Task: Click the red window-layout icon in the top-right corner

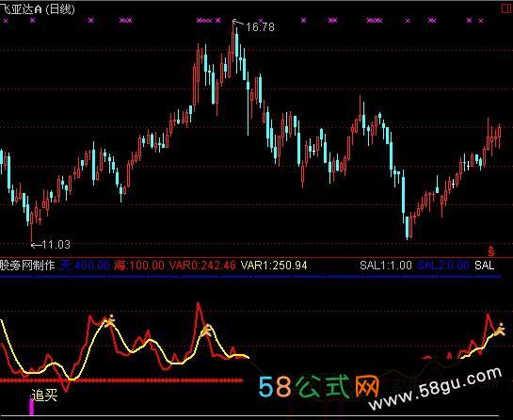Action: pos(507,8)
